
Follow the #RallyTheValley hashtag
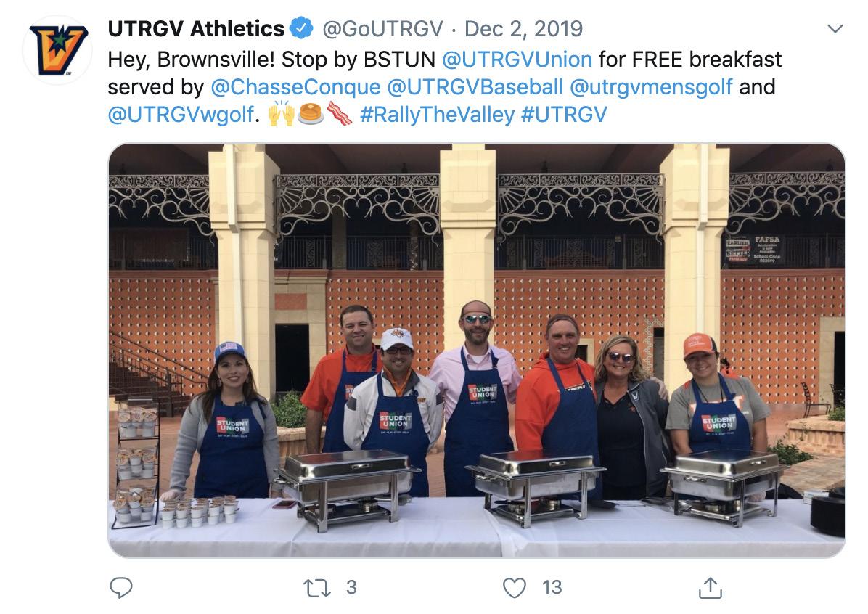click(438, 115)
